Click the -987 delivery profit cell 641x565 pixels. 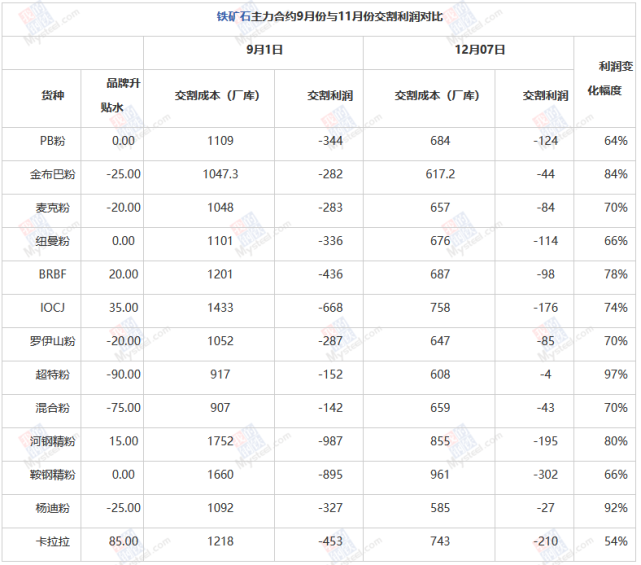(330, 441)
